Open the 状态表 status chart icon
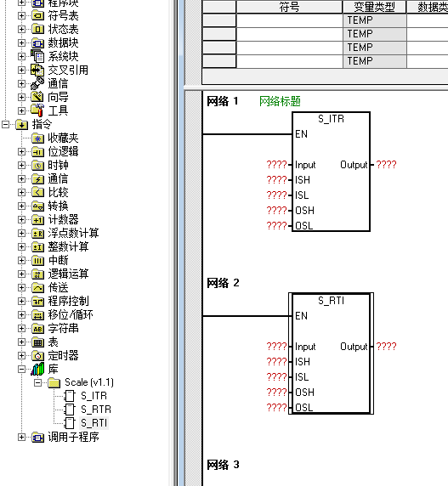This screenshot has height=486, width=448. click(x=37, y=29)
